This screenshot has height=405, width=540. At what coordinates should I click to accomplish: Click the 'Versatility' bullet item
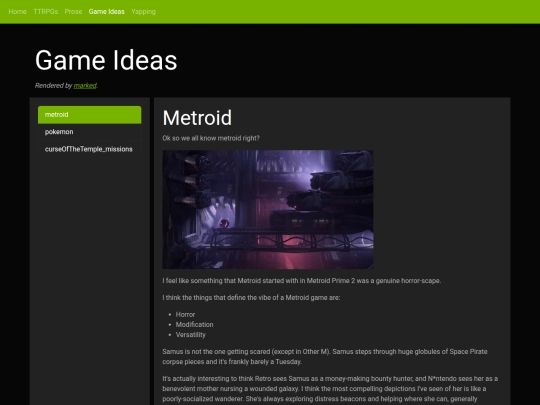pos(191,335)
